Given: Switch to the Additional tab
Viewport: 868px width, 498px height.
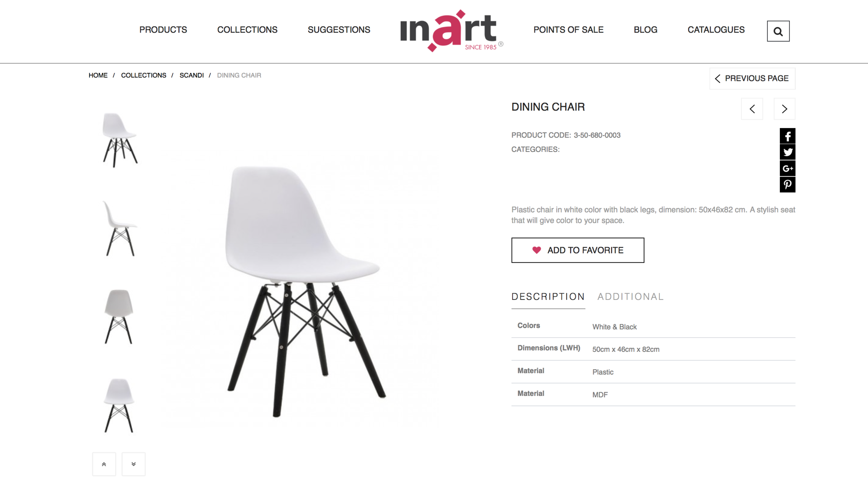Looking at the screenshot, I should pyautogui.click(x=630, y=297).
